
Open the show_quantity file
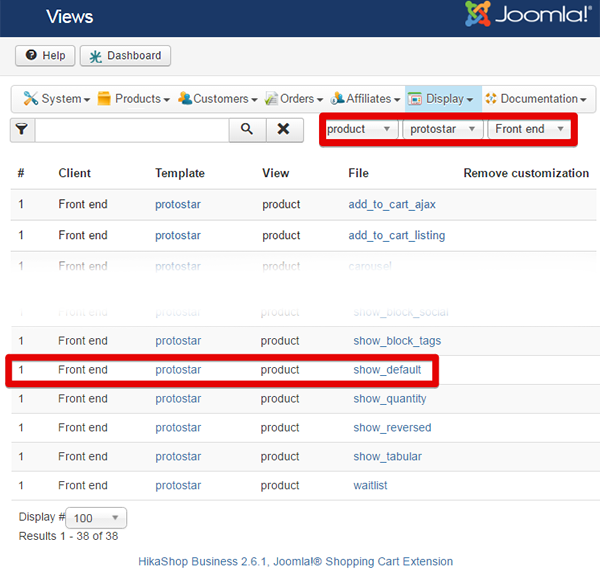(390, 399)
